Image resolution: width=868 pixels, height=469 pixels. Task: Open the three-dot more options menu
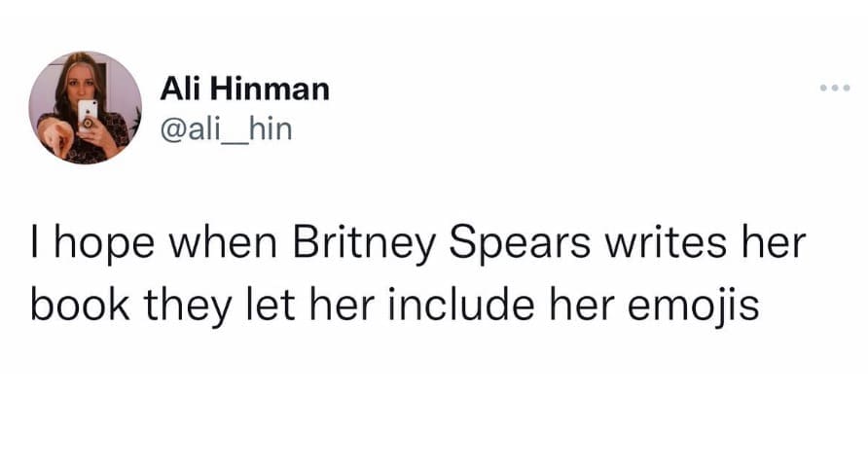(835, 89)
